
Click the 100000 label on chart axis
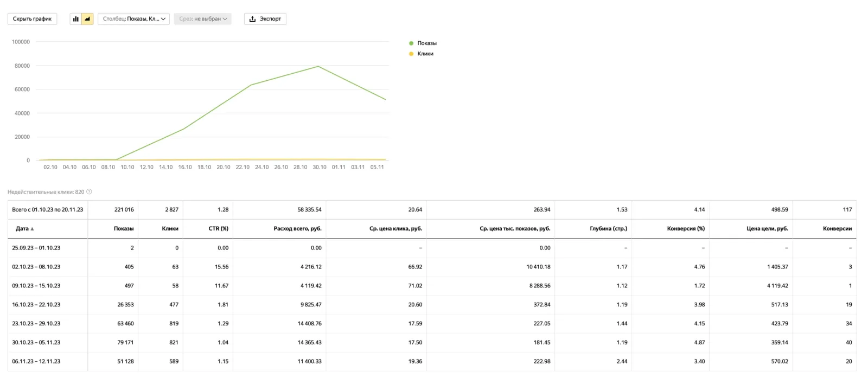(21, 42)
